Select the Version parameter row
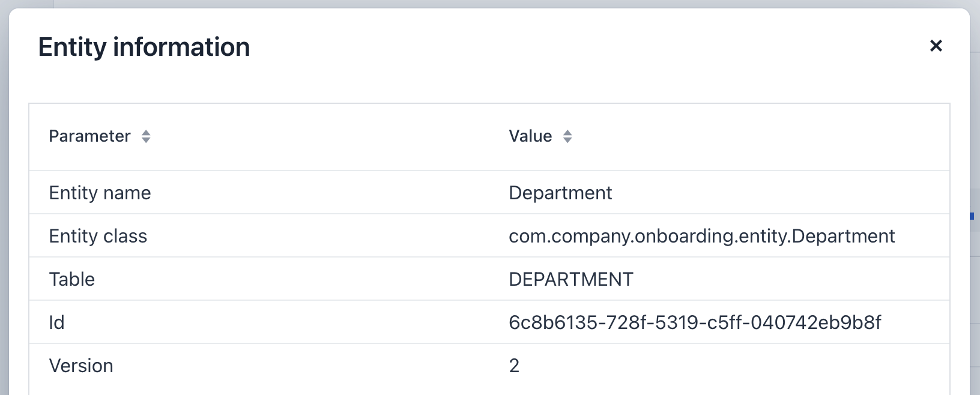The height and width of the screenshot is (395, 980). click(x=81, y=366)
